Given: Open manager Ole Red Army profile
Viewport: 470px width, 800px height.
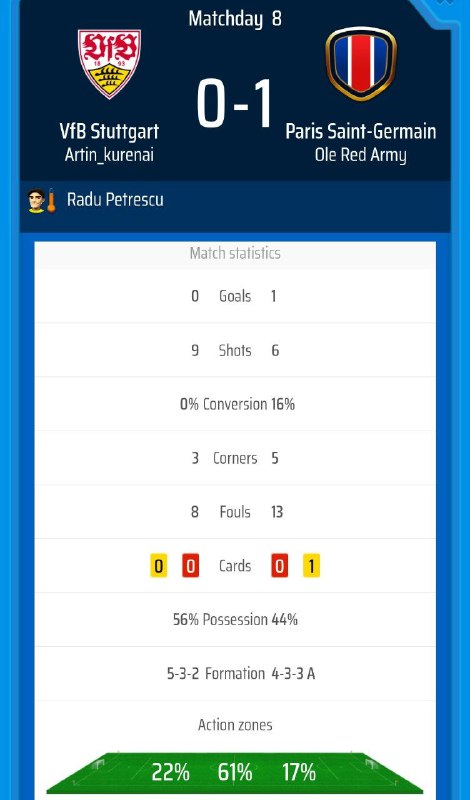Looking at the screenshot, I should [x=361, y=155].
